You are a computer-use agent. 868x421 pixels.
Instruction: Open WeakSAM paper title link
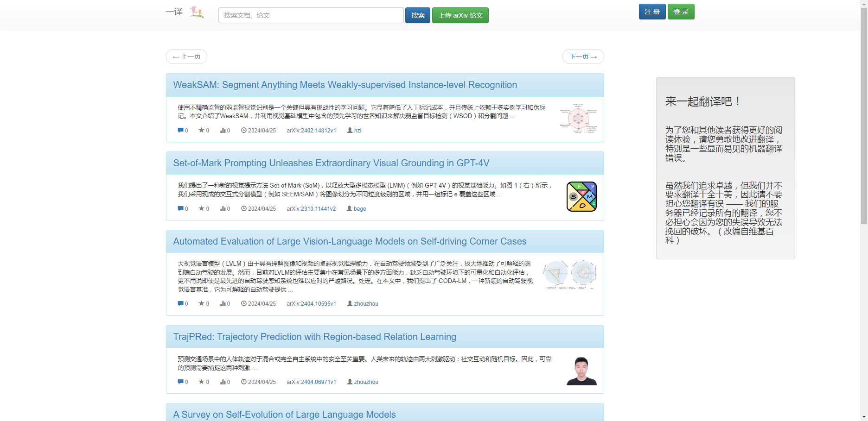pos(345,85)
